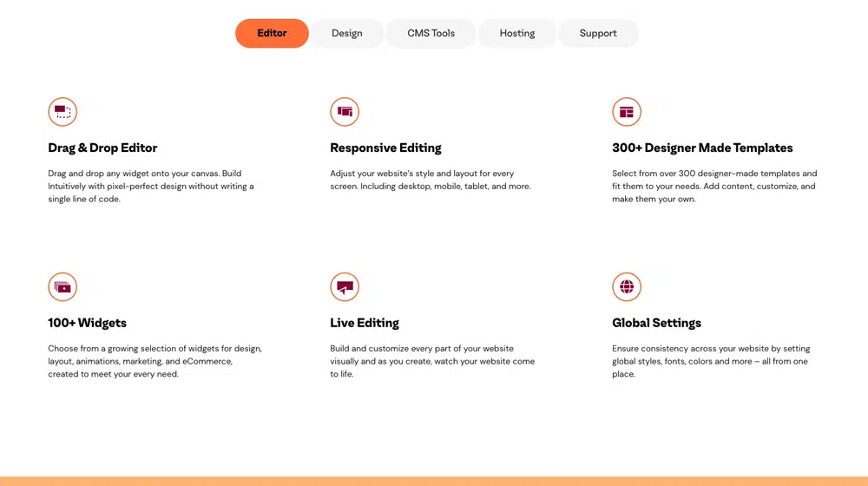Click the Live Editing heading

point(365,323)
